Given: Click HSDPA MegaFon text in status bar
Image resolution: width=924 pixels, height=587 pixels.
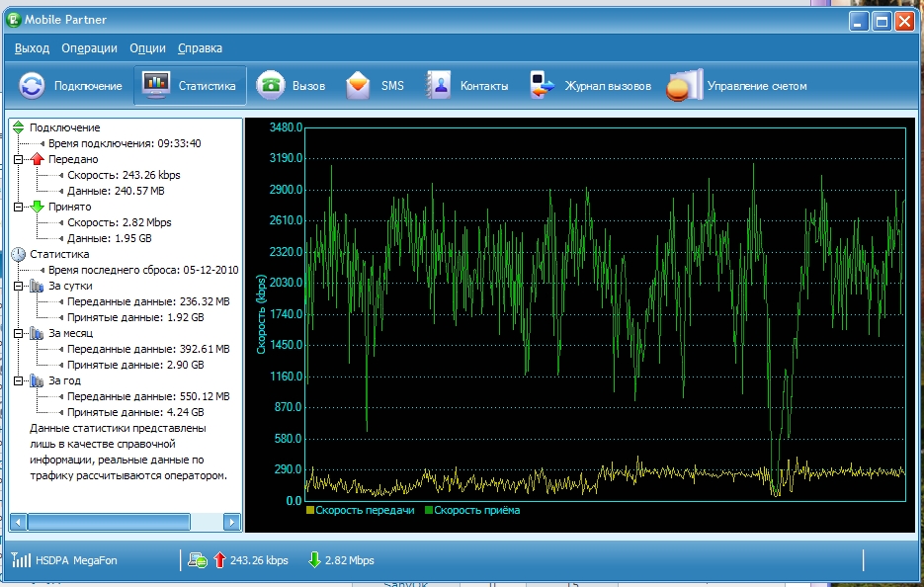Looking at the screenshot, I should pyautogui.click(x=76, y=560).
